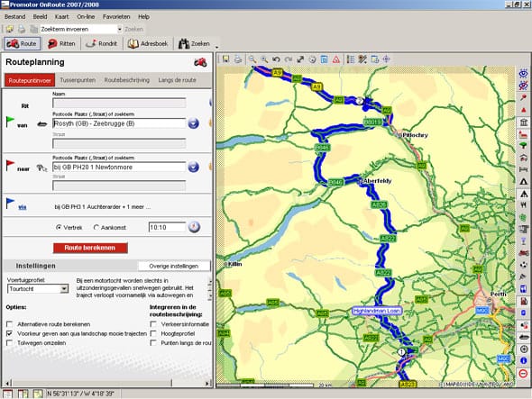The image size is (532, 399).
Task: Enable Tolwegen omzeilen checkbox
Action: tap(10, 343)
